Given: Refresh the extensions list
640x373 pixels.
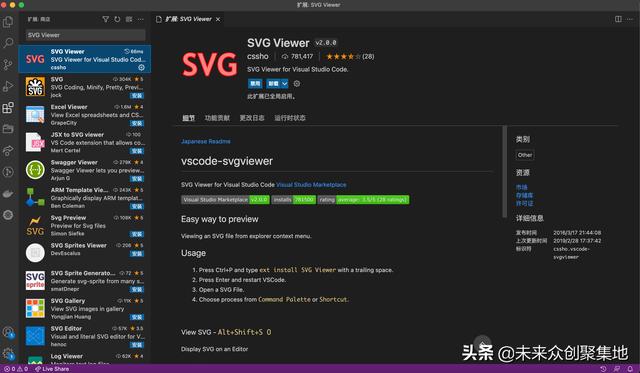Looking at the screenshot, I should 117,19.
